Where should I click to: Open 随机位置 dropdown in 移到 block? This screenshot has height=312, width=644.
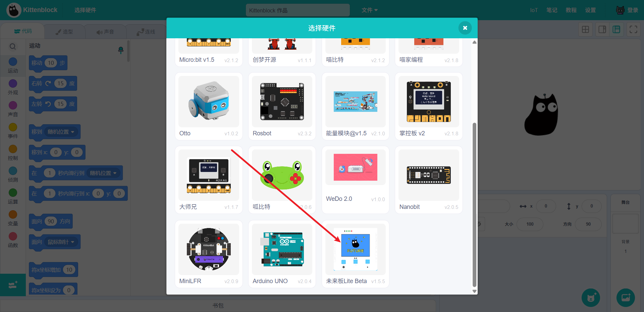pos(61,132)
